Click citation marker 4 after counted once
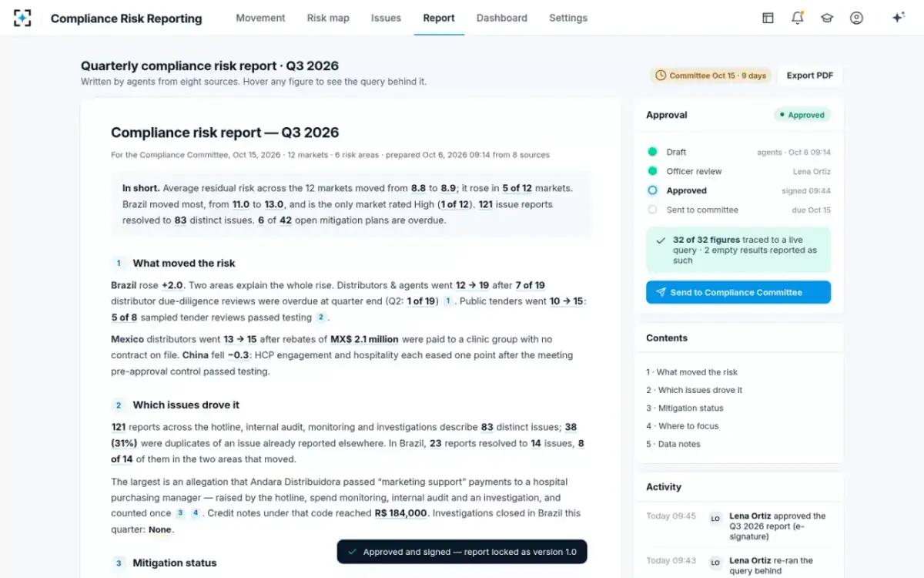 point(196,513)
